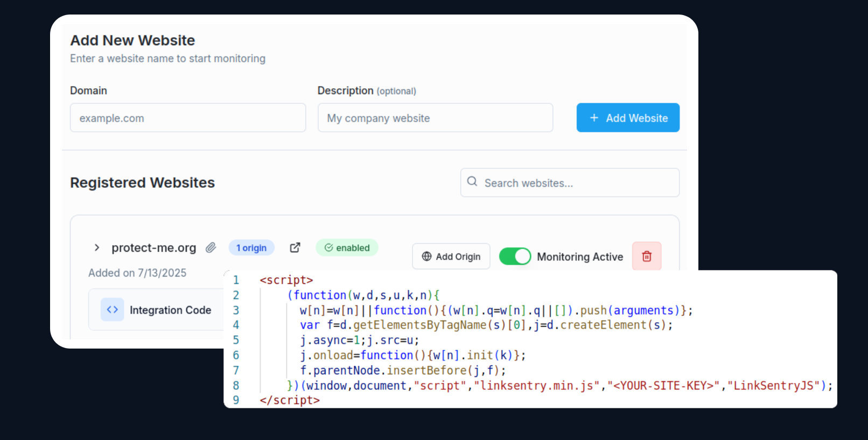Screen dimensions: 868x440
Task: Click the closing </script> tag on line 9
Action: pos(290,400)
